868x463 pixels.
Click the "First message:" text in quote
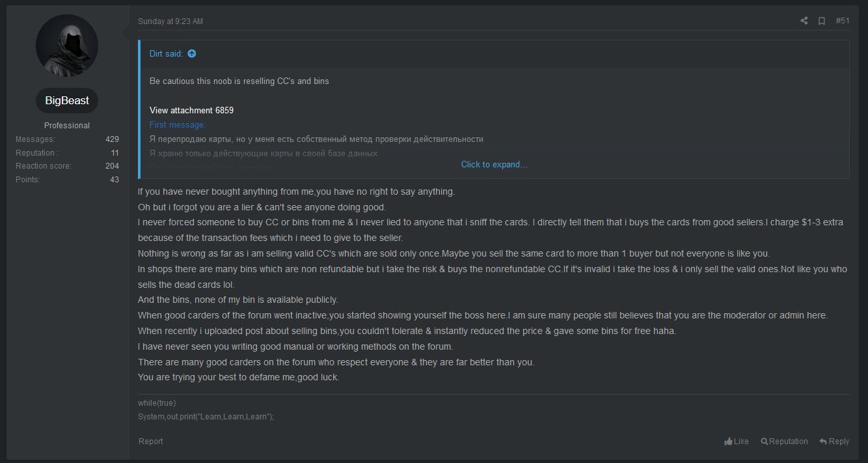pyautogui.click(x=178, y=125)
